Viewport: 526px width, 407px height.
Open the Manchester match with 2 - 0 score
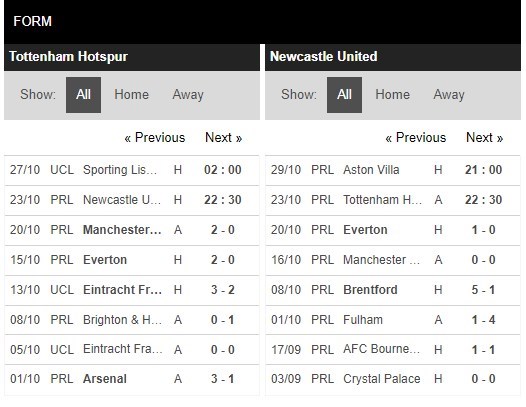pyautogui.click(x=132, y=230)
